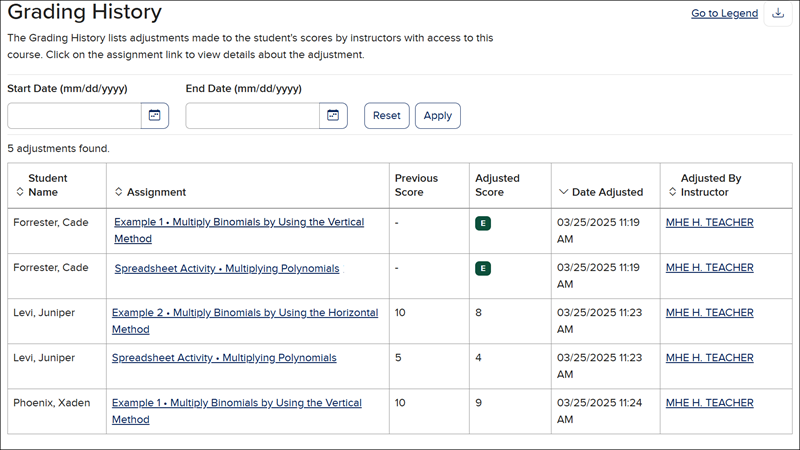
Task: Open the End Date calendar picker
Action: pyautogui.click(x=333, y=115)
